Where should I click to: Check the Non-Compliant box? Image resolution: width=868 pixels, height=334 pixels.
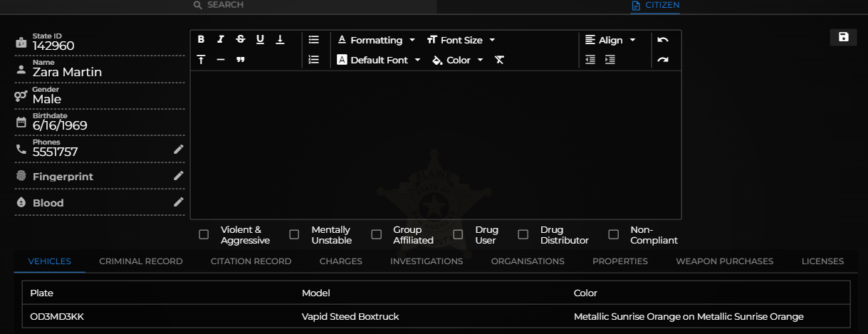(614, 234)
